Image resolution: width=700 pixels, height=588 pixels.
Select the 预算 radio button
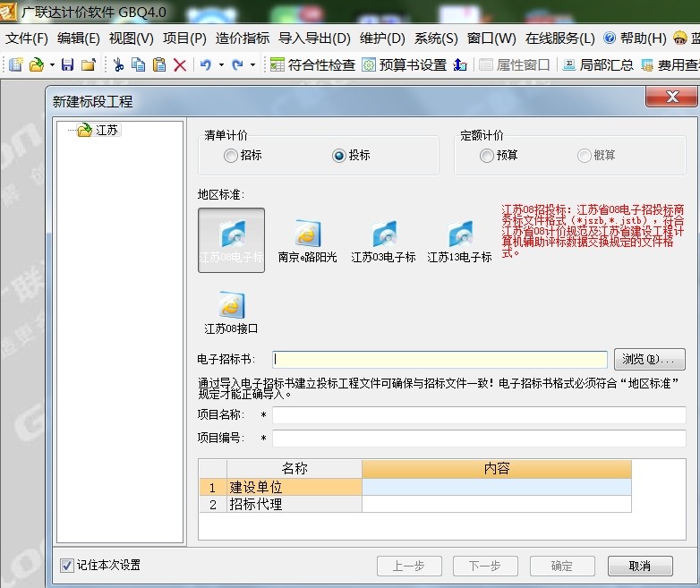pyautogui.click(x=487, y=156)
